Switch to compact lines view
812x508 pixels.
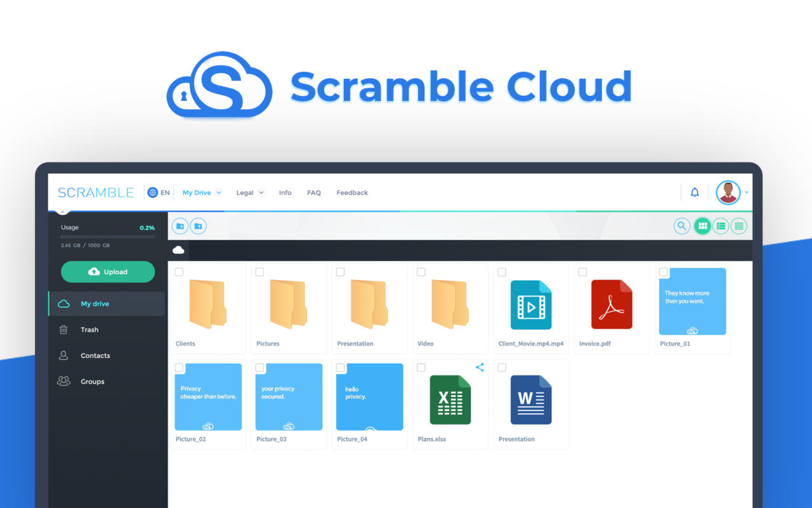738,225
